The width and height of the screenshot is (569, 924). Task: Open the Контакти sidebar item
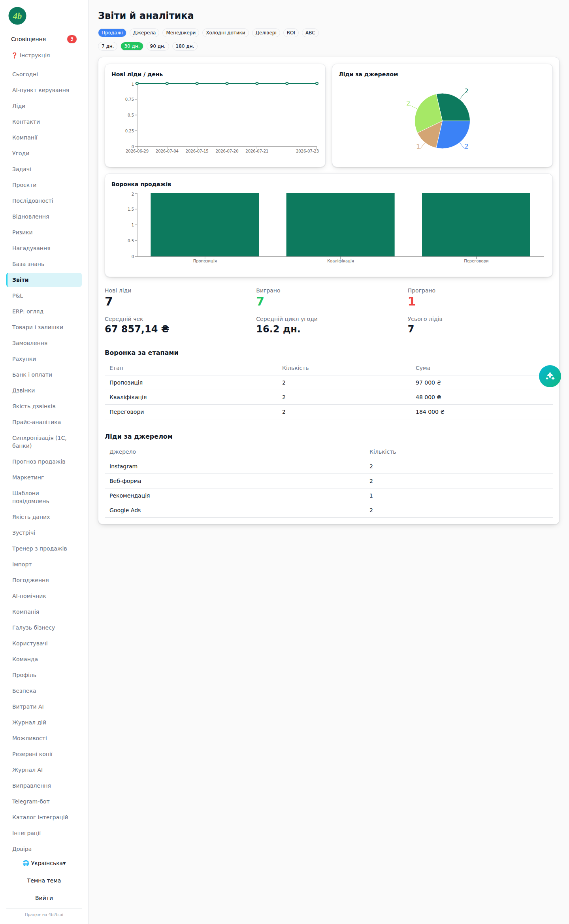44,122
